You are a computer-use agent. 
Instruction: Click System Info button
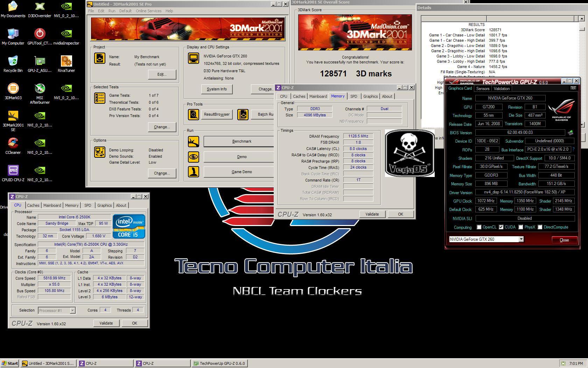[x=217, y=89]
